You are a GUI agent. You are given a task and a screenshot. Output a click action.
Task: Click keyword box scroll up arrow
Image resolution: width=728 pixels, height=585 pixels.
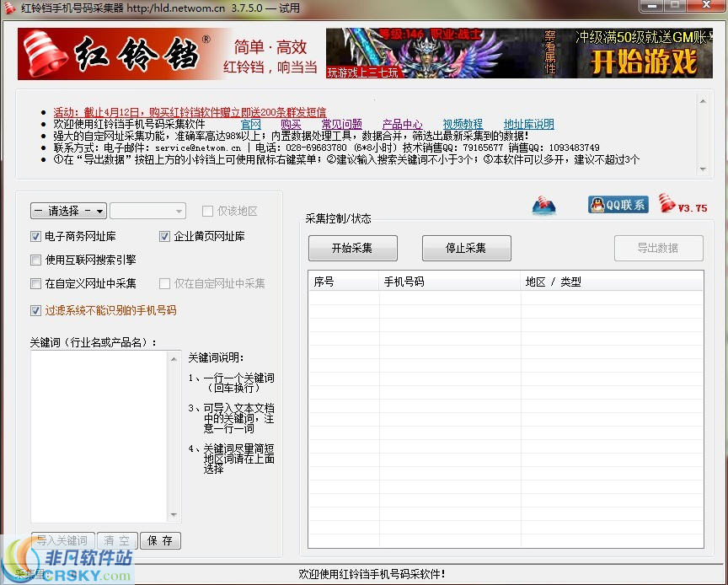pos(174,359)
